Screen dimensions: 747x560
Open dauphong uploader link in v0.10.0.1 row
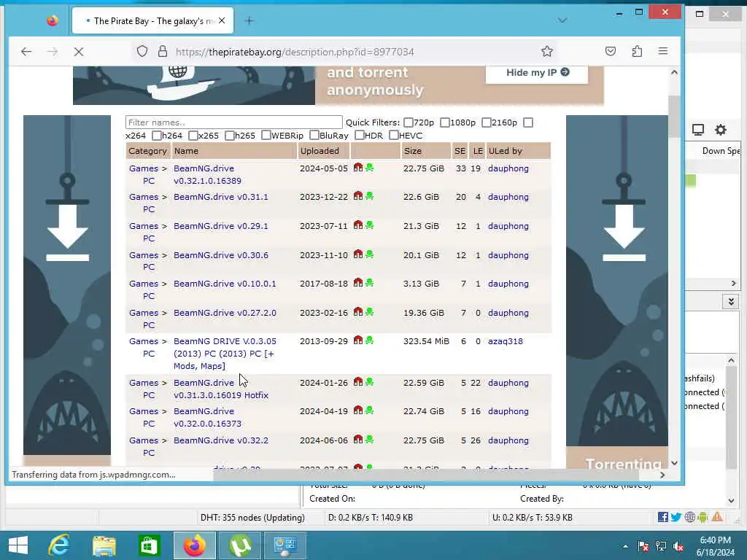coord(508,284)
